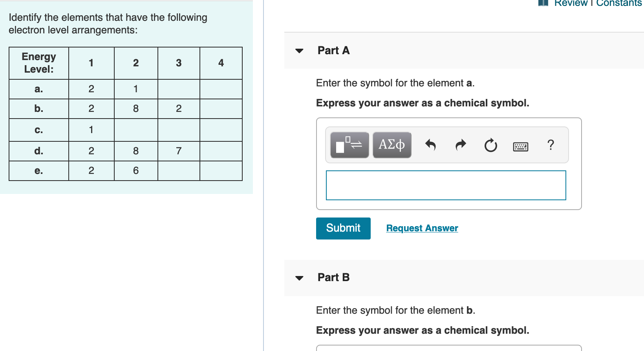Click the Part A section heading

333,50
